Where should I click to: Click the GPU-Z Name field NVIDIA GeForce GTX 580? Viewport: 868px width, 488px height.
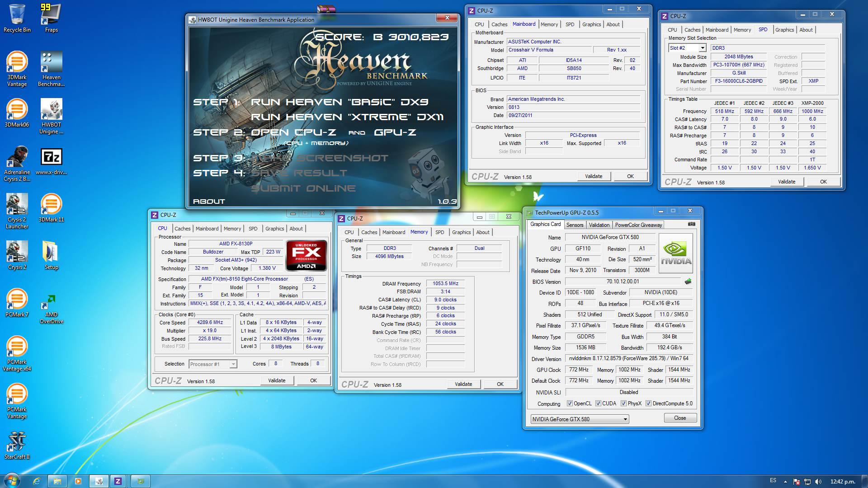pyautogui.click(x=610, y=237)
